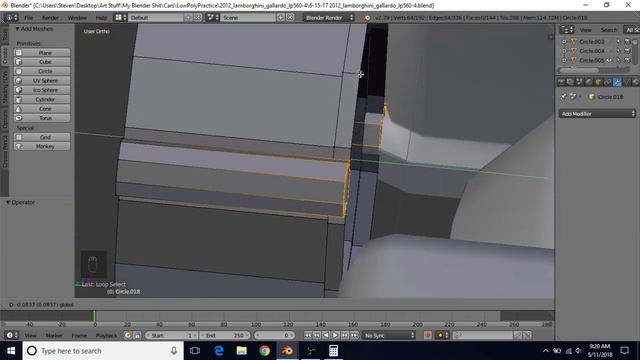Screen dimensions: 640x360
Task: Add an Ico Sphere mesh
Action: (x=42, y=90)
